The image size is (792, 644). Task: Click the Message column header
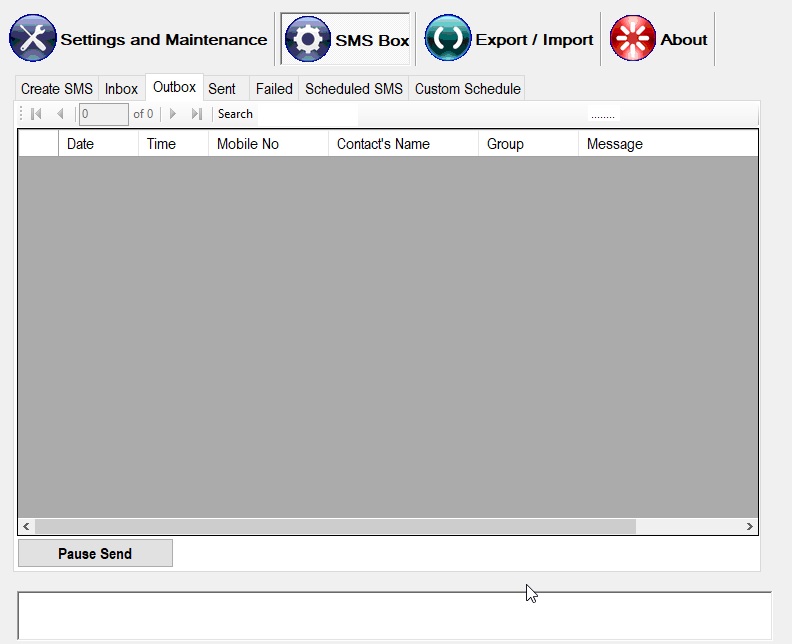(x=668, y=144)
